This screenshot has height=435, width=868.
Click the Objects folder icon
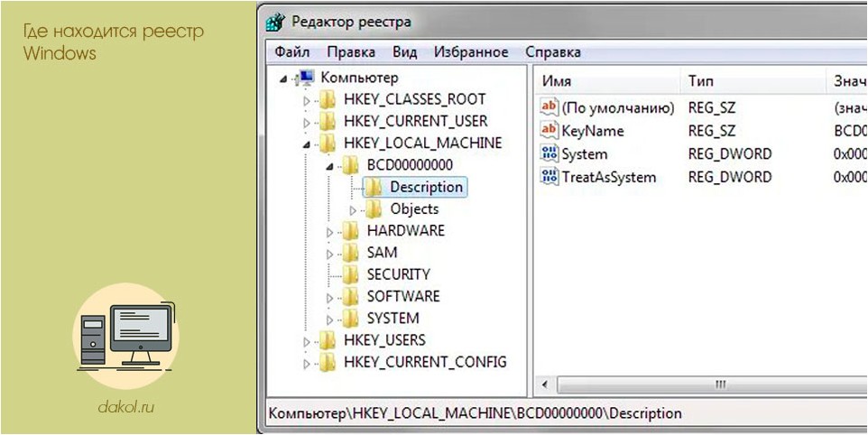(374, 209)
